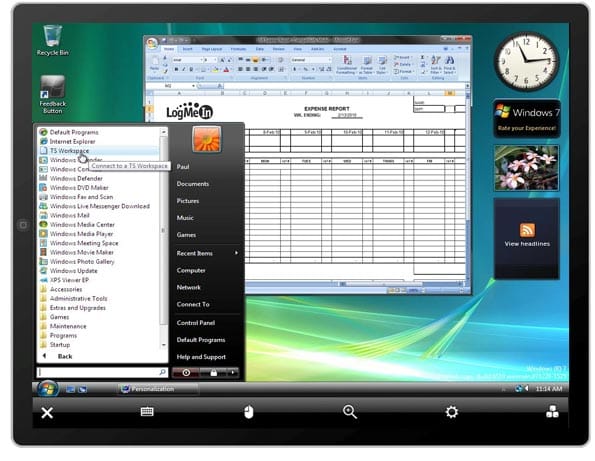Viewport: 595px width, 461px height.
Task: Open the Home tab in Excel
Action: pyautogui.click(x=169, y=49)
